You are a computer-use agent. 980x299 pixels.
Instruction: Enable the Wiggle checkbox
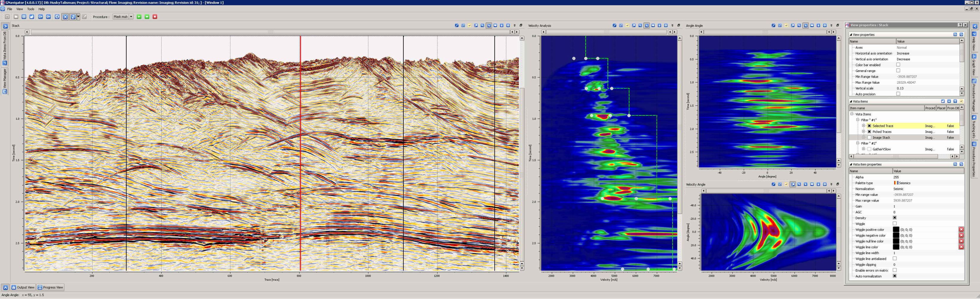[895, 223]
